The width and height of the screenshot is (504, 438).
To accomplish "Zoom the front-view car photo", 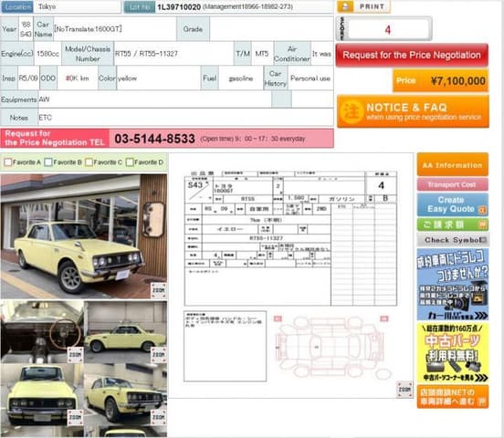I will (x=75, y=417).
